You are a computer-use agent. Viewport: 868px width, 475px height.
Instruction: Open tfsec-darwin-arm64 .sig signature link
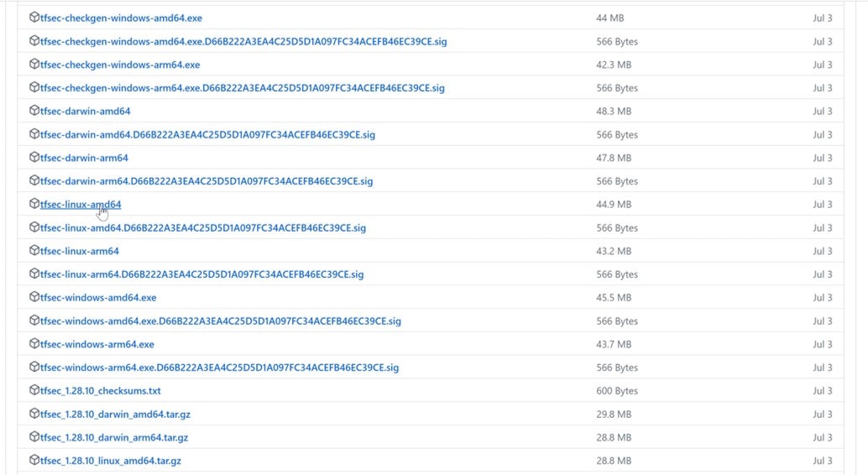tap(207, 181)
